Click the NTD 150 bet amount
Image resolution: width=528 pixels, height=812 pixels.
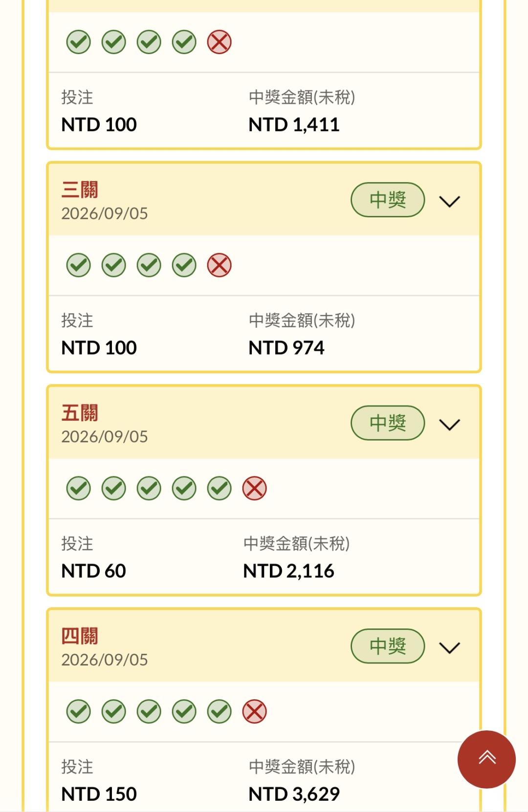point(99,794)
